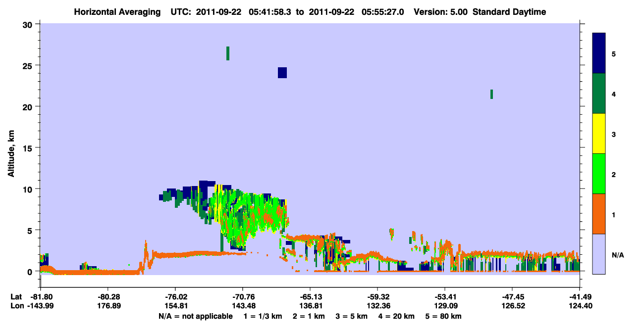Click '3 = 5 km' in the caption

pyautogui.click(x=351, y=316)
